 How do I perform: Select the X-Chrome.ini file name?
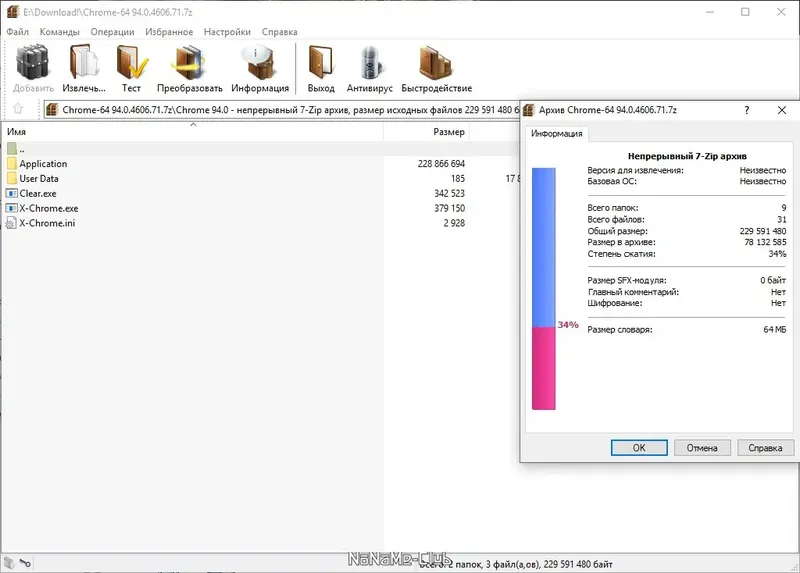coord(47,223)
